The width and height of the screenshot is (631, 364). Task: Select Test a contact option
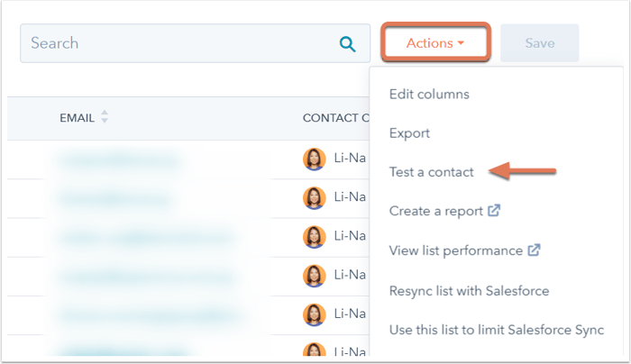432,171
